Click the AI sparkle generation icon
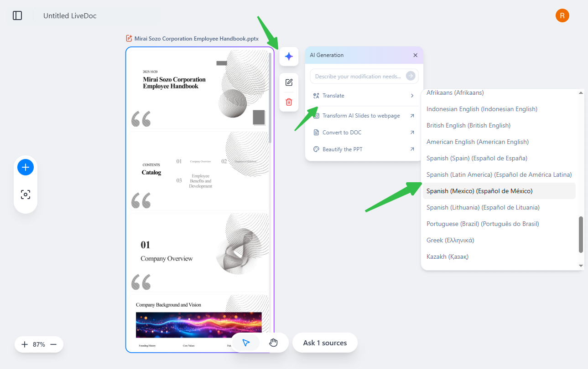This screenshot has height=369, width=588. 289,56
